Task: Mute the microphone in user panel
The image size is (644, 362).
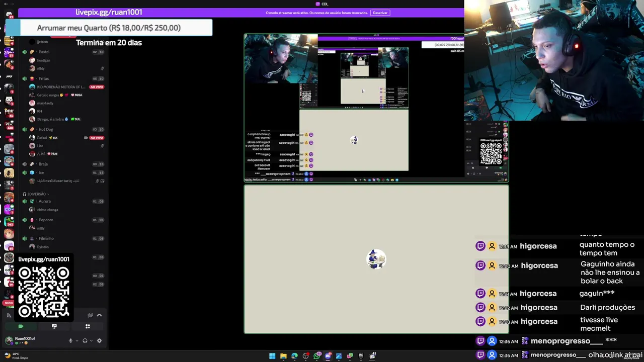Action: pyautogui.click(x=70, y=341)
